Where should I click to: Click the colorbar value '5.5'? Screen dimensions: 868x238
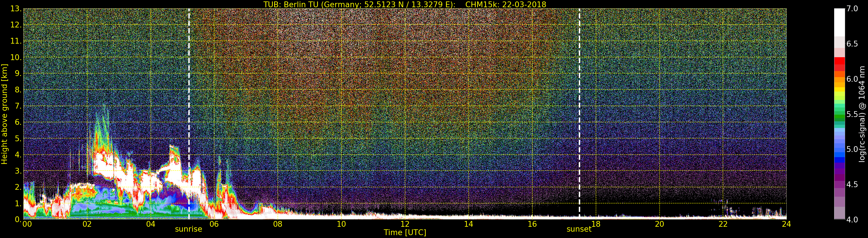(x=852, y=114)
